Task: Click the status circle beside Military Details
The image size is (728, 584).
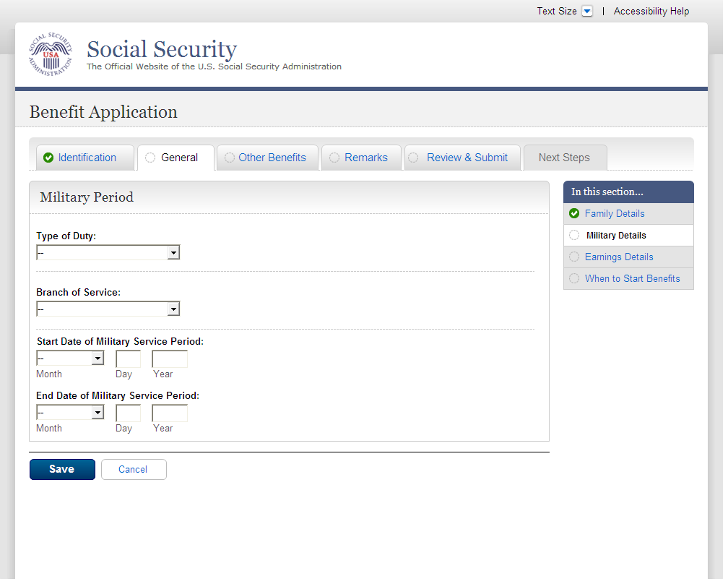Action: tap(574, 235)
